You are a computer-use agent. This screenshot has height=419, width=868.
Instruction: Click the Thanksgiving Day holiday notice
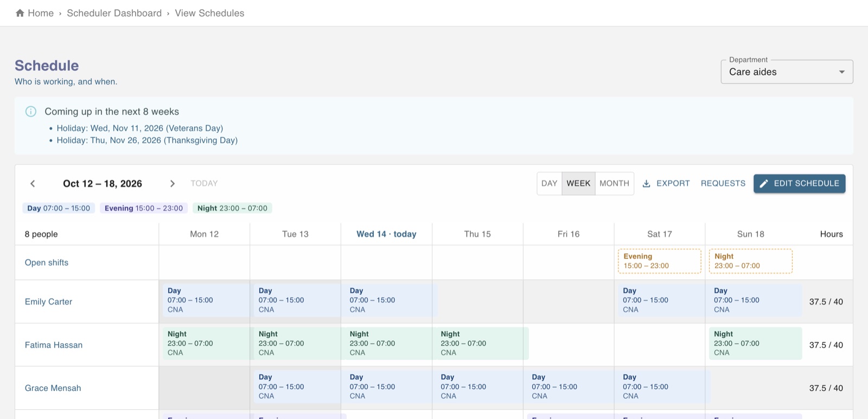[147, 140]
